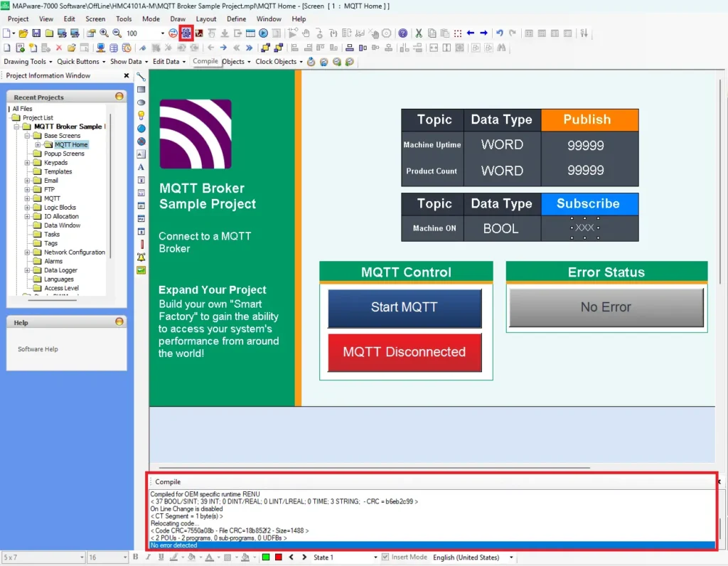The width and height of the screenshot is (728, 566).
Task: Click the Undo arrow icon
Action: click(x=500, y=33)
